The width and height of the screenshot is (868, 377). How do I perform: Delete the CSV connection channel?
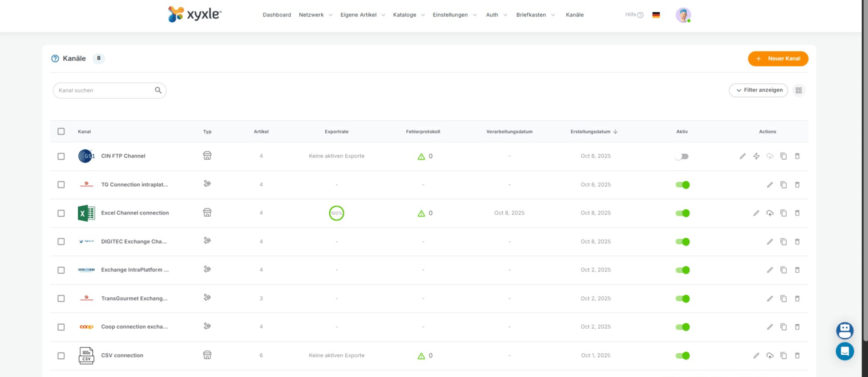click(797, 356)
